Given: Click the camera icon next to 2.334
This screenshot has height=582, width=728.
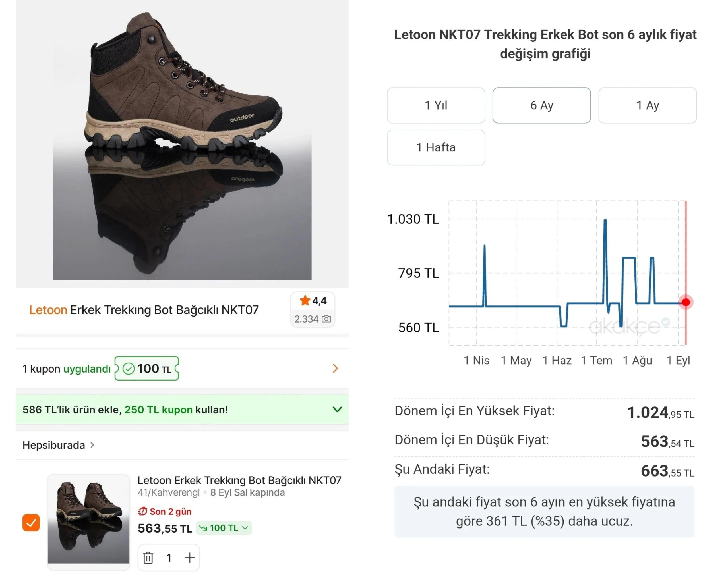Looking at the screenshot, I should pos(326,319).
